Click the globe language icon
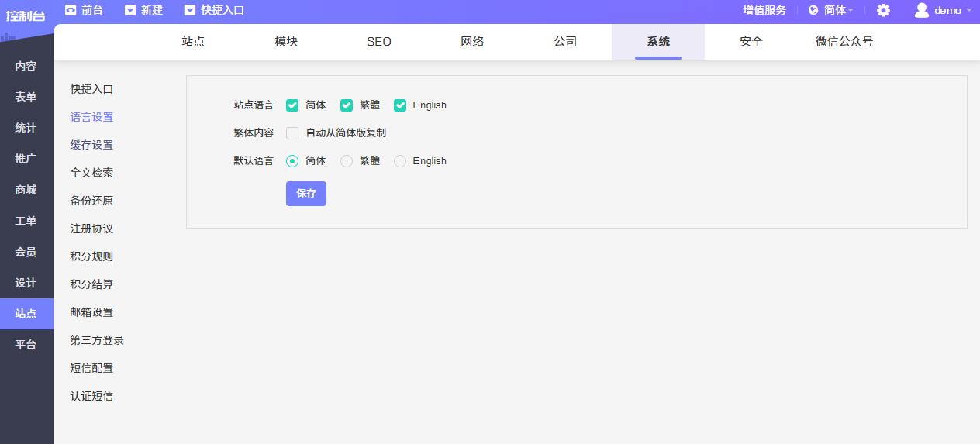 click(813, 10)
